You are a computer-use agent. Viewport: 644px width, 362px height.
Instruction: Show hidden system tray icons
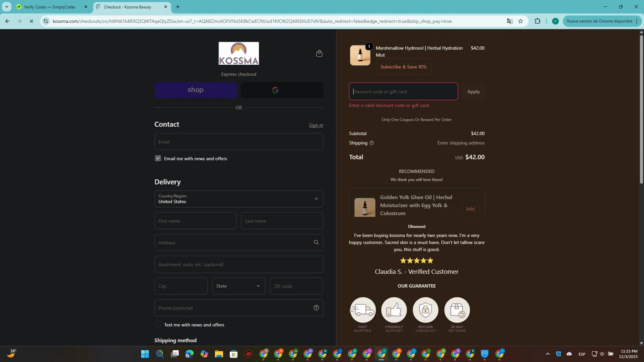pyautogui.click(x=547, y=354)
